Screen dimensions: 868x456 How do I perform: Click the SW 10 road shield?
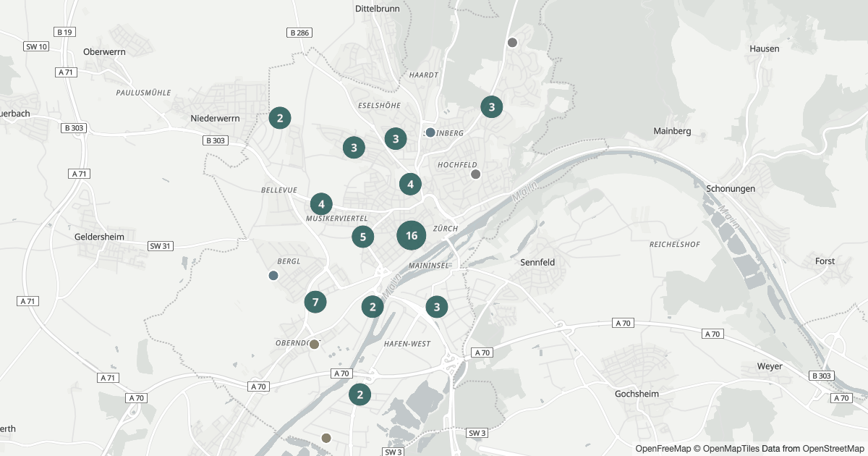(x=36, y=46)
